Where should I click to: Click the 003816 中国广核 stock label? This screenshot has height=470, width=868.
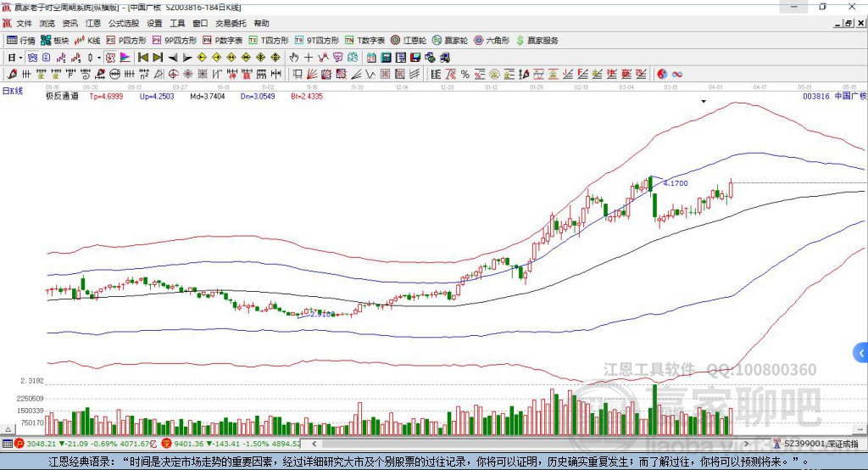(x=835, y=96)
